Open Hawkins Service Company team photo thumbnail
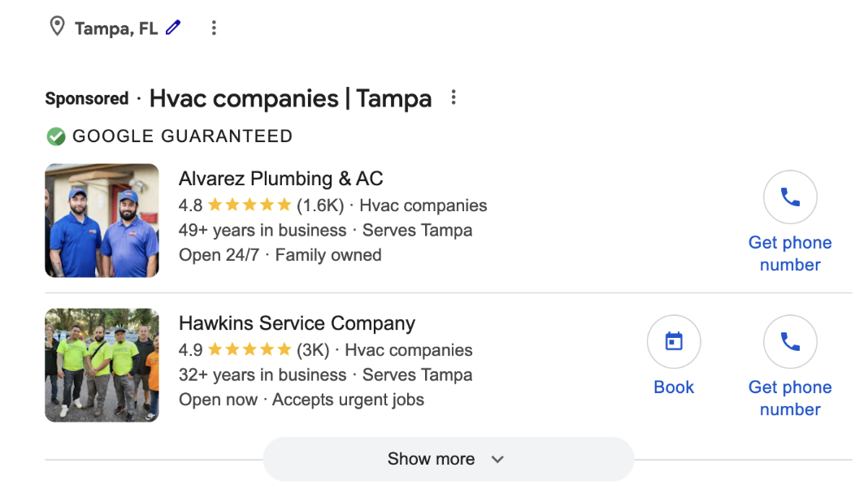 pyautogui.click(x=102, y=365)
